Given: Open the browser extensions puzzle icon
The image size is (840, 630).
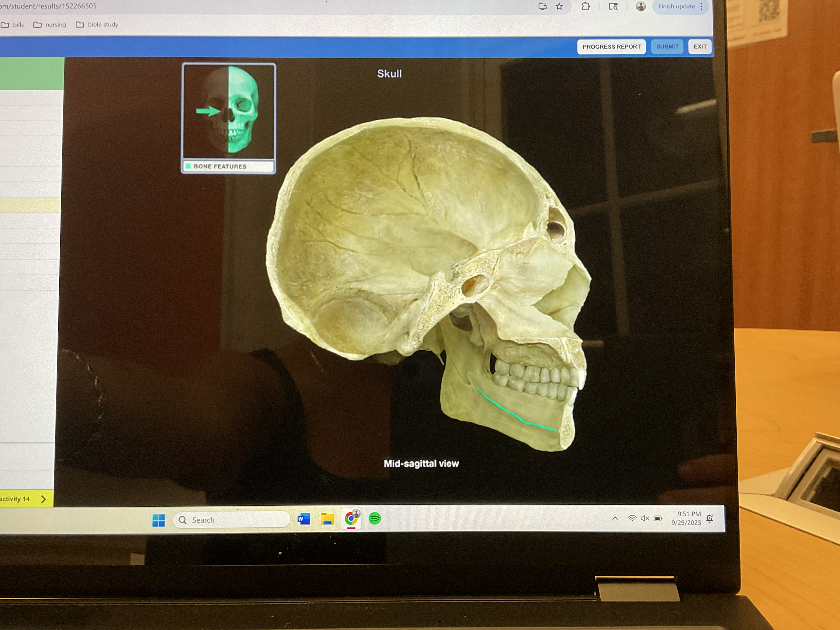Looking at the screenshot, I should (586, 6).
